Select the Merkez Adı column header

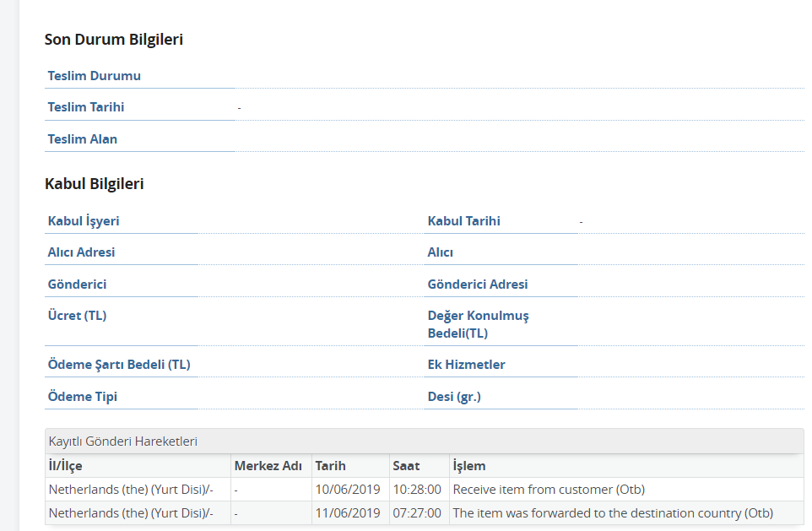268,466
